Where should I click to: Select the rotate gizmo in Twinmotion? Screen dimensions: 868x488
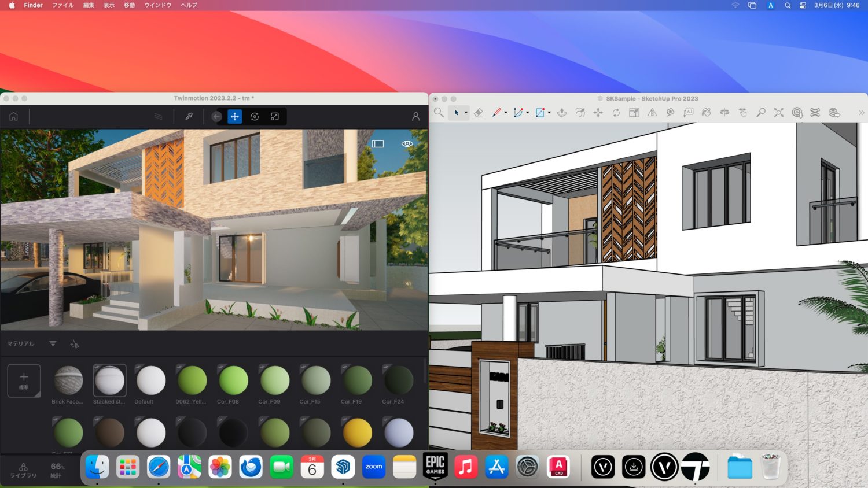click(x=255, y=116)
